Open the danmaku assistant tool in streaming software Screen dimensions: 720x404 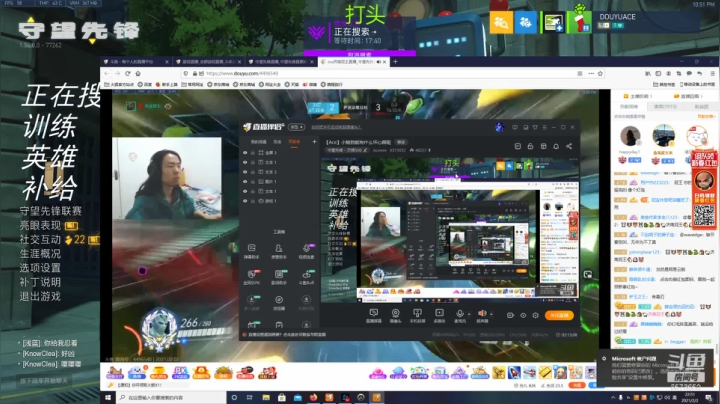click(251, 251)
